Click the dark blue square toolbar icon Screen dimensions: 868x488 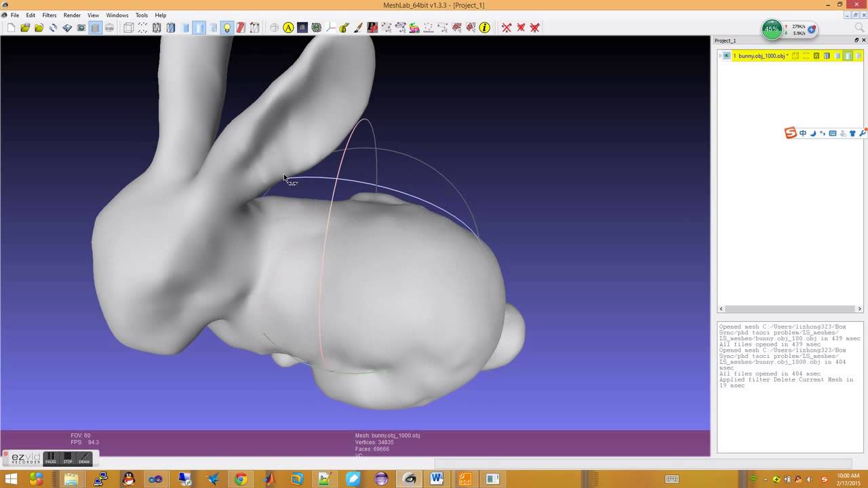point(302,28)
